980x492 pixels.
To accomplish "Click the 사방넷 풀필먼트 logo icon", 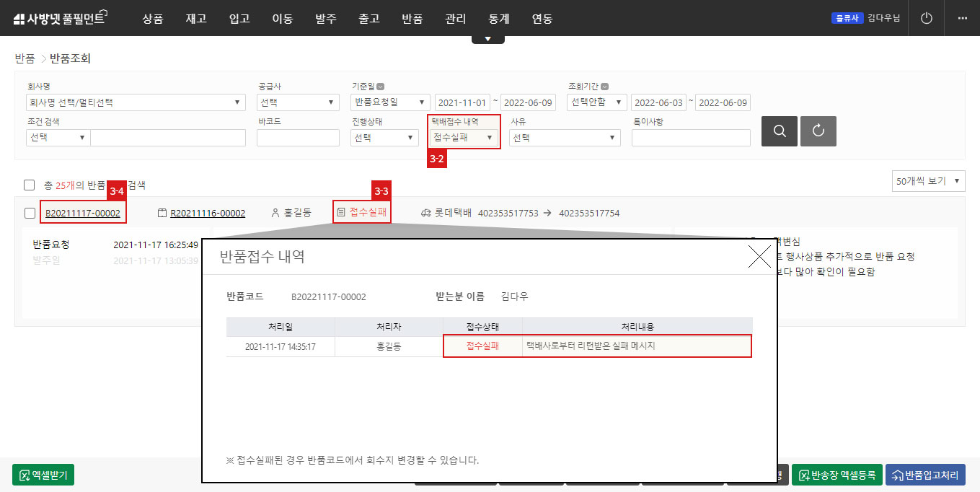I will pyautogui.click(x=18, y=17).
